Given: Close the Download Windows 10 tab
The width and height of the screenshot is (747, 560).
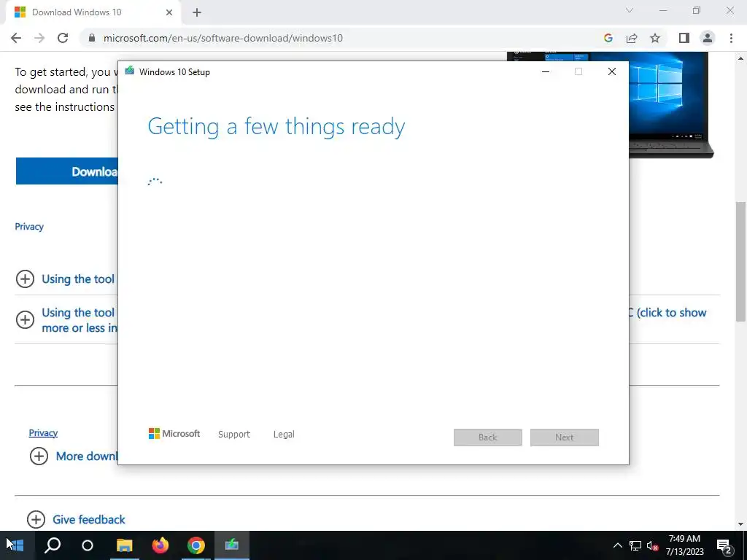Looking at the screenshot, I should (169, 12).
